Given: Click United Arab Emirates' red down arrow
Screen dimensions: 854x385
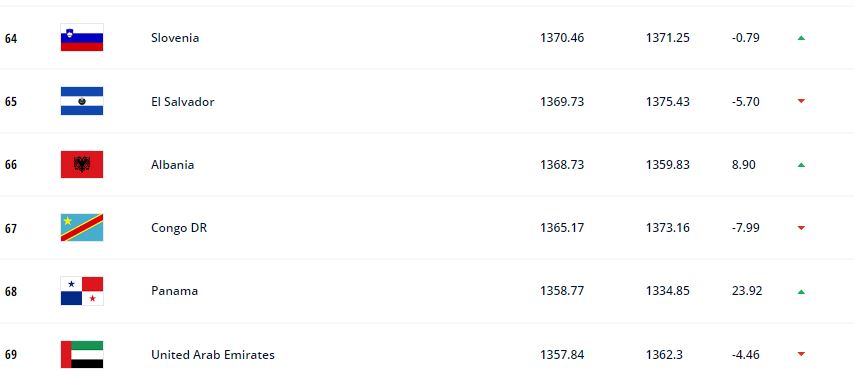Looking at the screenshot, I should (801, 355).
